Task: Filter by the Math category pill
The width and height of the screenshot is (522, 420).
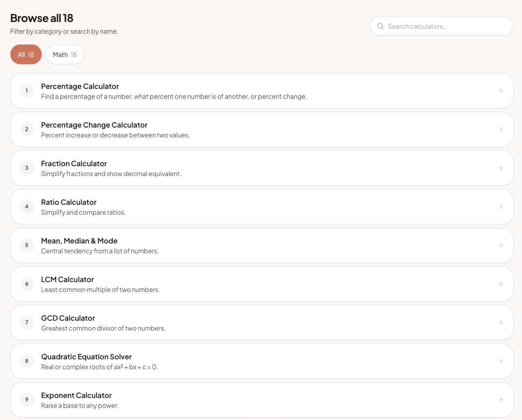Action: coord(65,55)
